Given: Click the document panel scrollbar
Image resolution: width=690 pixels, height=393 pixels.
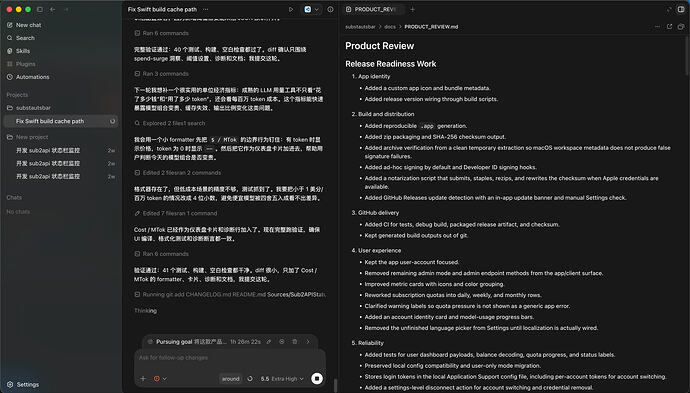Looking at the screenshot, I should point(687,55).
